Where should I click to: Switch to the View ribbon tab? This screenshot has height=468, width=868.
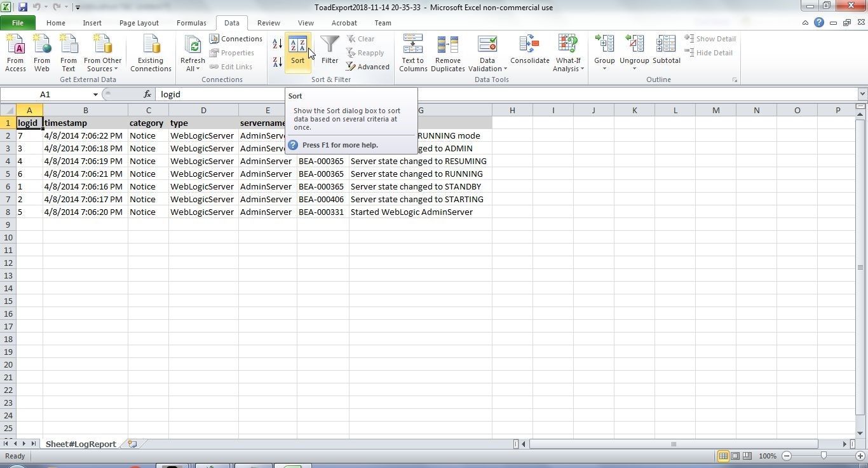pyautogui.click(x=306, y=23)
